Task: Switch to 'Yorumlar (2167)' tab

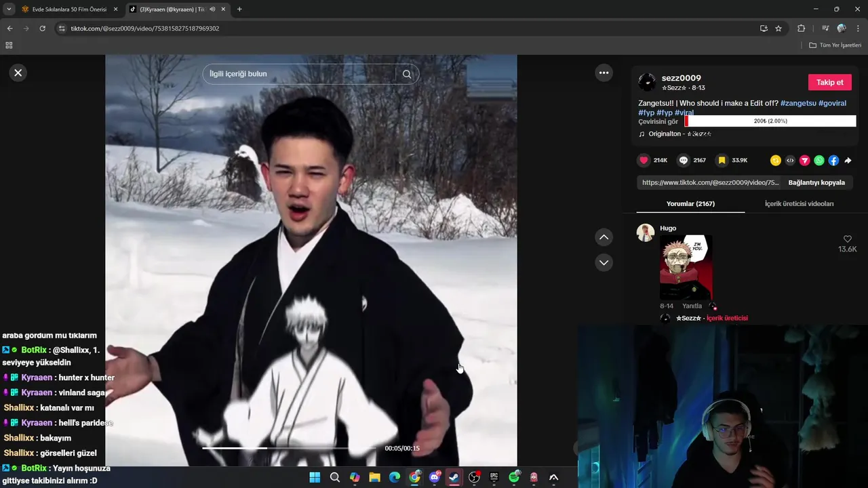Action: point(690,203)
